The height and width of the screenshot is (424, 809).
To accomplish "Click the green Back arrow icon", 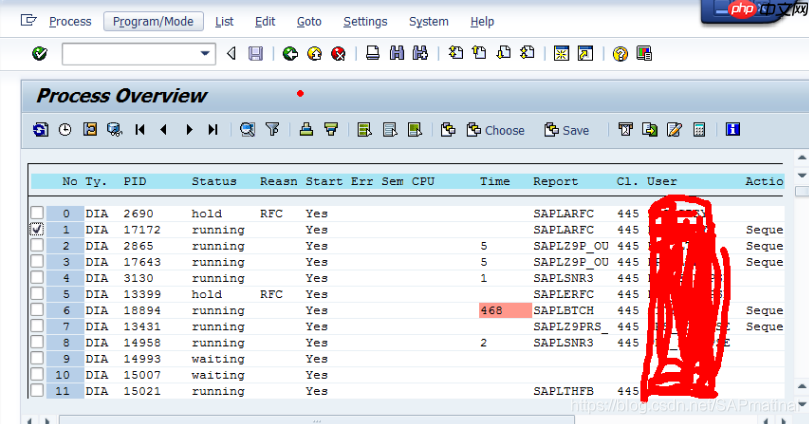I will [290, 53].
